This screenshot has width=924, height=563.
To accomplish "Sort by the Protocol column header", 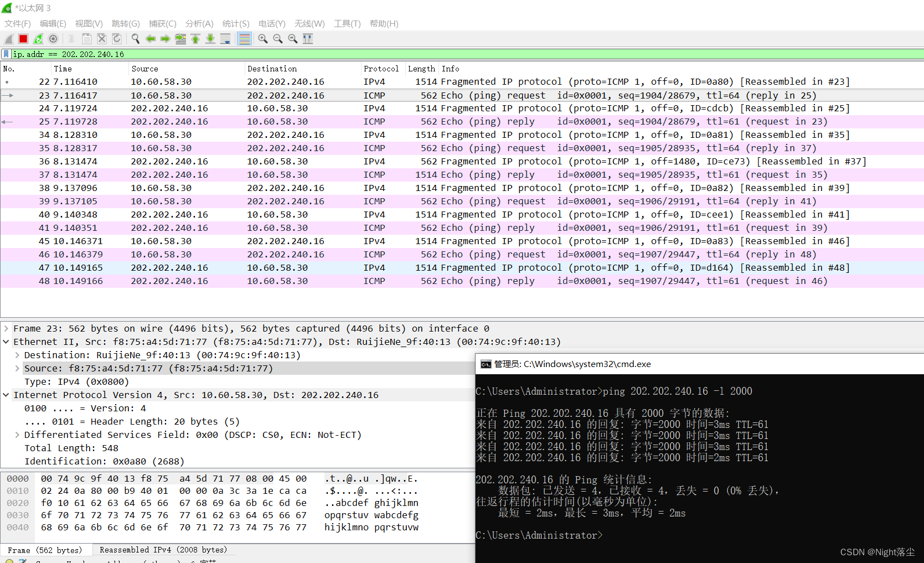I will (383, 69).
